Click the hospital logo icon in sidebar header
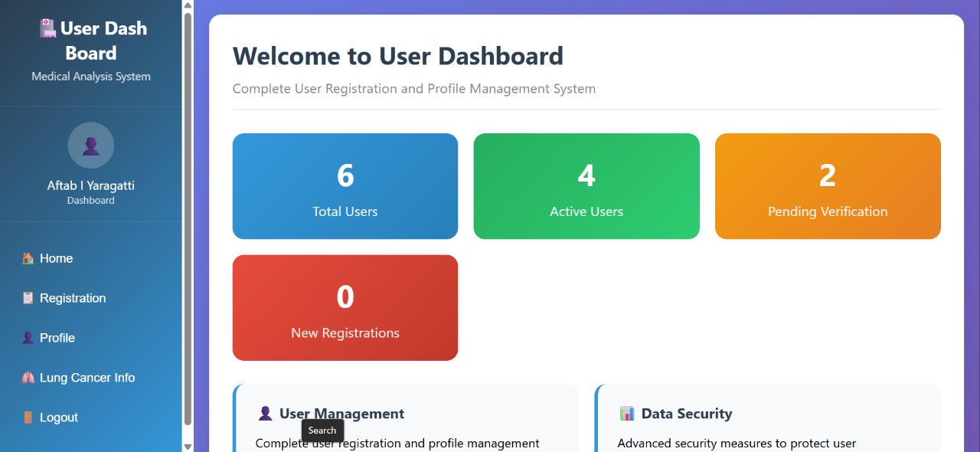 click(x=48, y=29)
